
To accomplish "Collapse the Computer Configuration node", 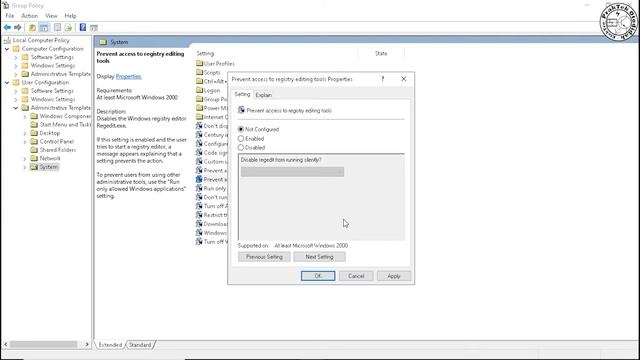I will pyautogui.click(x=7, y=49).
